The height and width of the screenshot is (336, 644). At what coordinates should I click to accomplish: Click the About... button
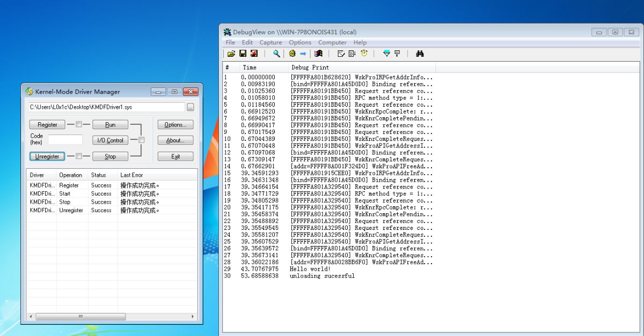click(x=175, y=140)
